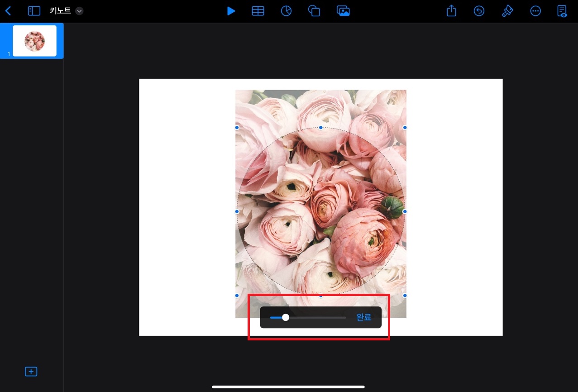Tap the flower image inside the circular mask

pyautogui.click(x=321, y=211)
